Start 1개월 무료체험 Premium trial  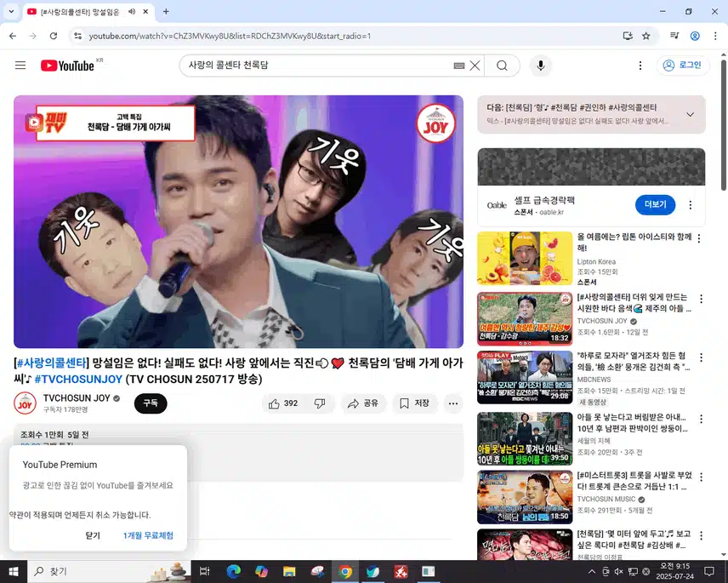coord(148,535)
